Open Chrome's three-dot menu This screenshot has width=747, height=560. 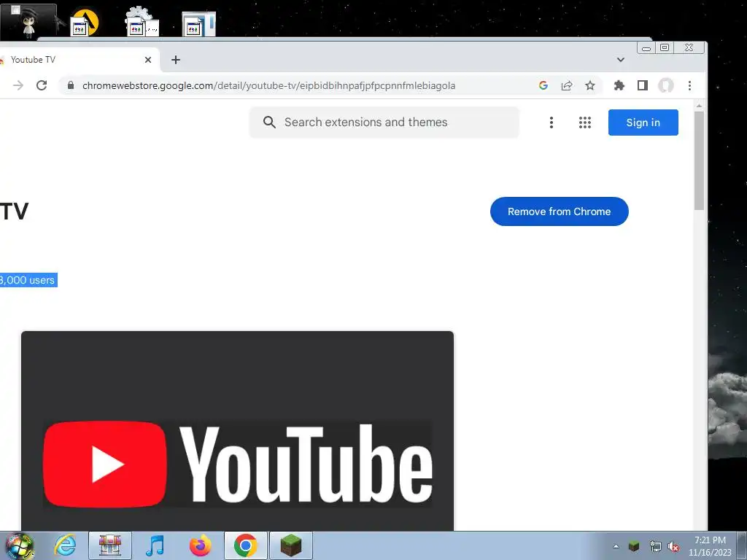point(689,85)
